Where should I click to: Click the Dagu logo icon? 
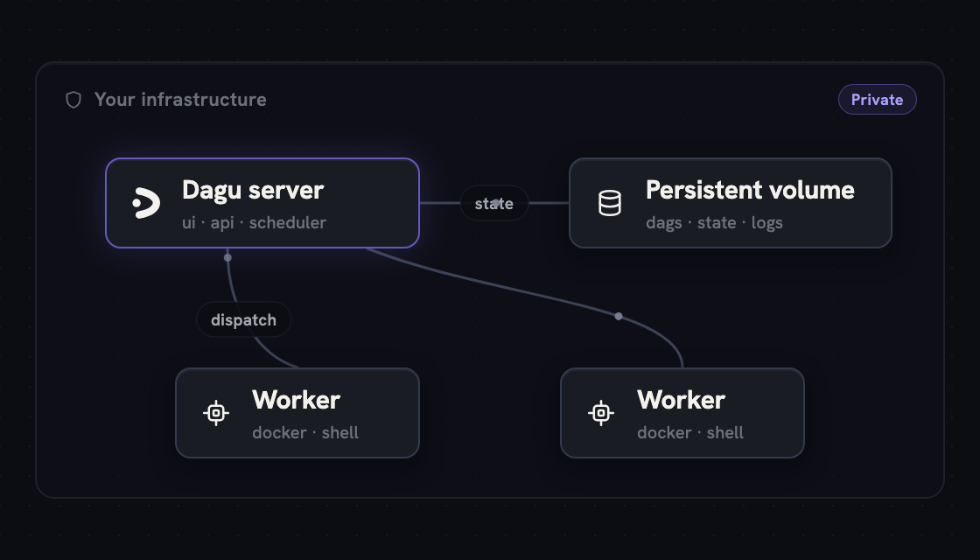pos(146,203)
